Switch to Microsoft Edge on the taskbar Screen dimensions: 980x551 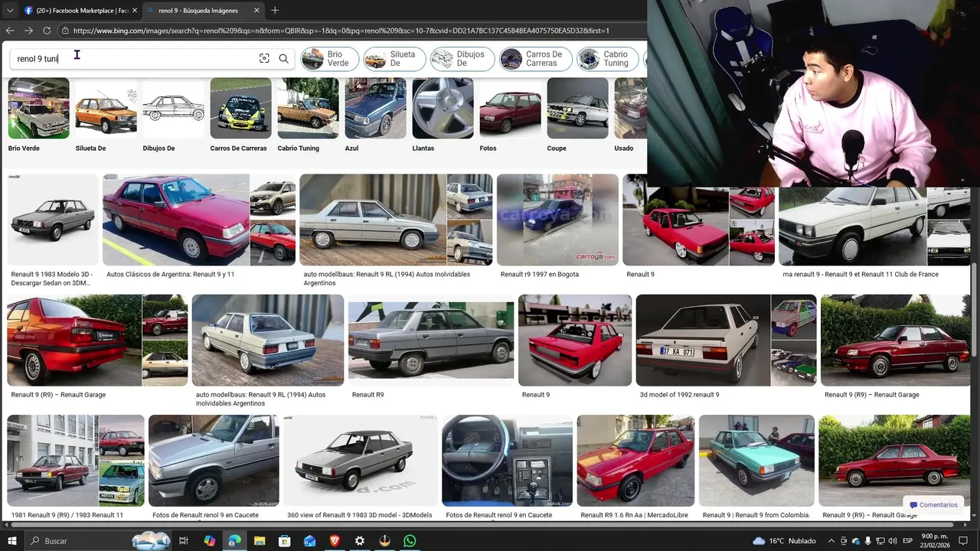[x=234, y=541]
